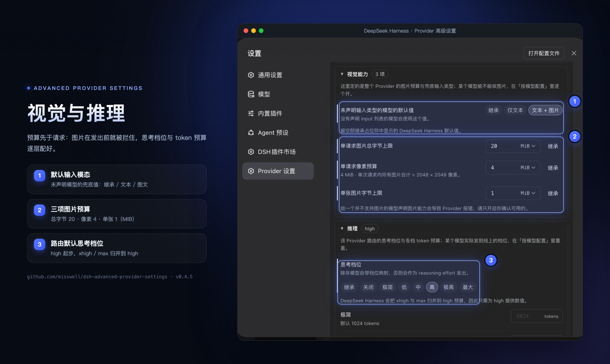
Task: Select 最大 thinking level
Action: [468, 287]
